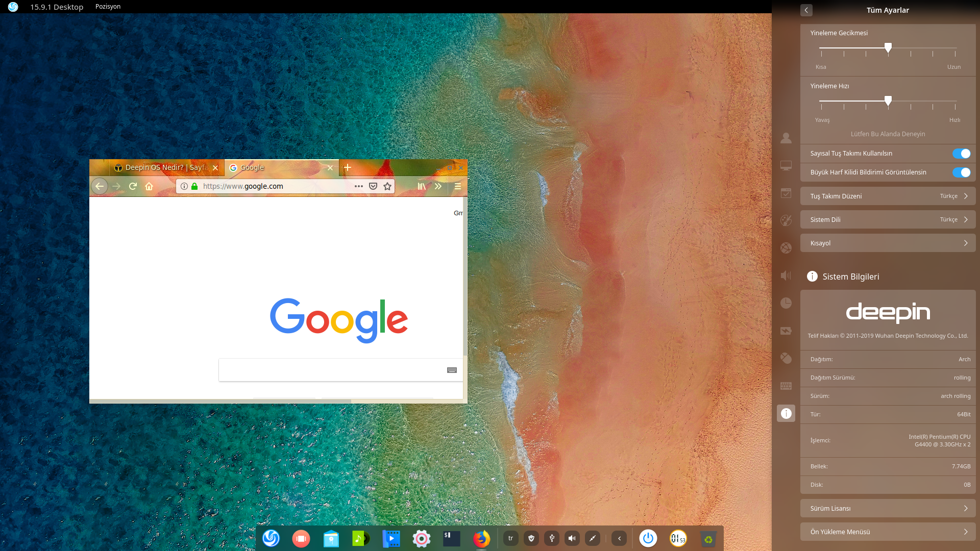The image size is (980, 551).
Task: Click the power button in dock
Action: tap(648, 538)
